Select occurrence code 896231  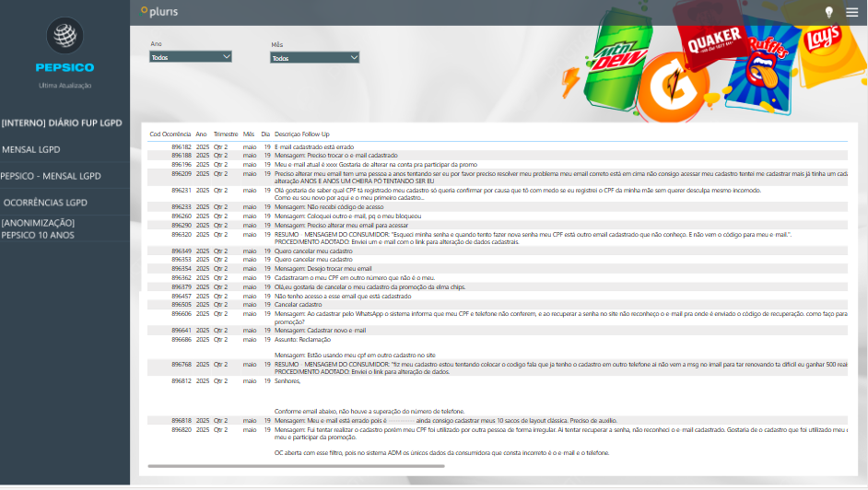(181, 191)
